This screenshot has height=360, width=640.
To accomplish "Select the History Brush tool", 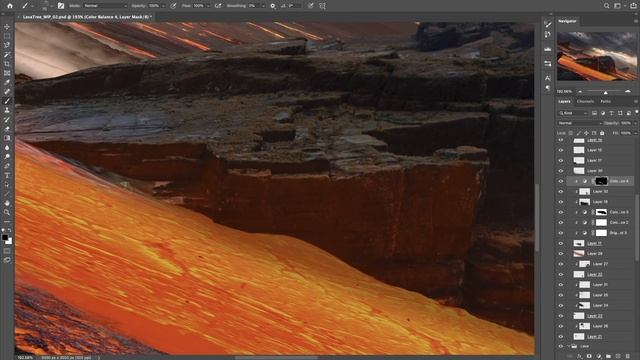I will pos(7,120).
